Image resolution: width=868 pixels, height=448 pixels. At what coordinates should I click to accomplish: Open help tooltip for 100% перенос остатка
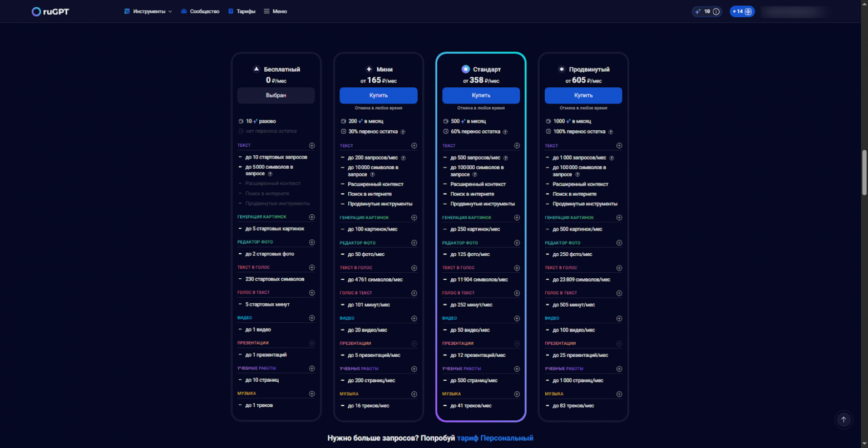point(611,132)
